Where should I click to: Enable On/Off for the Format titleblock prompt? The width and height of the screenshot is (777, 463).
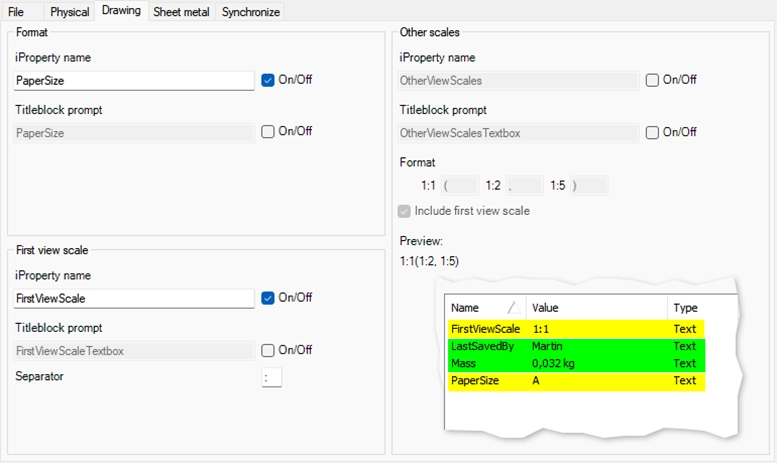pos(268,132)
